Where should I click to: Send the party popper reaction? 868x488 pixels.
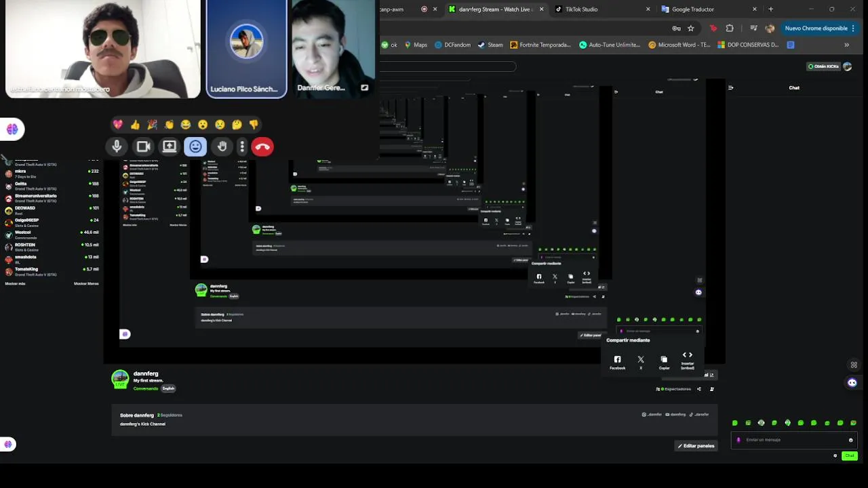pos(152,125)
